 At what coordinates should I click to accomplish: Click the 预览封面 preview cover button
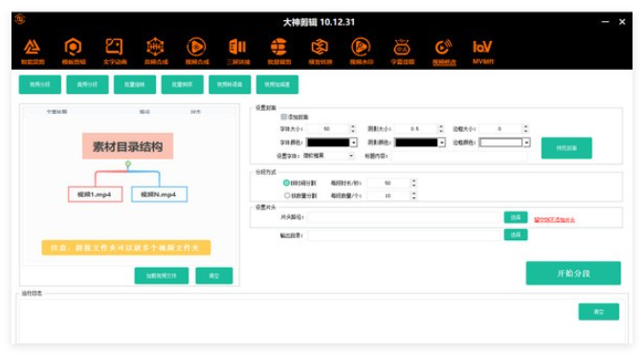(566, 148)
